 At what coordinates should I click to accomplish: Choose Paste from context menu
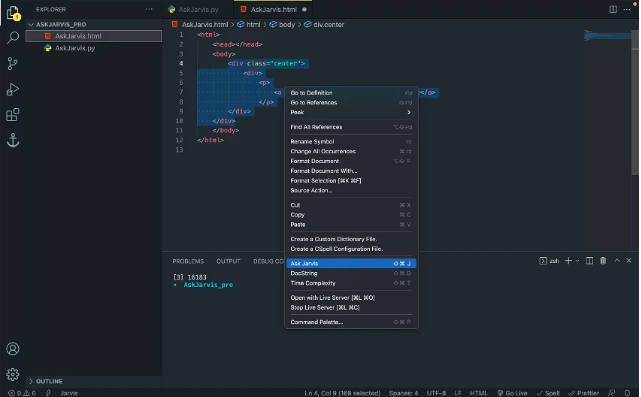[x=351, y=224]
